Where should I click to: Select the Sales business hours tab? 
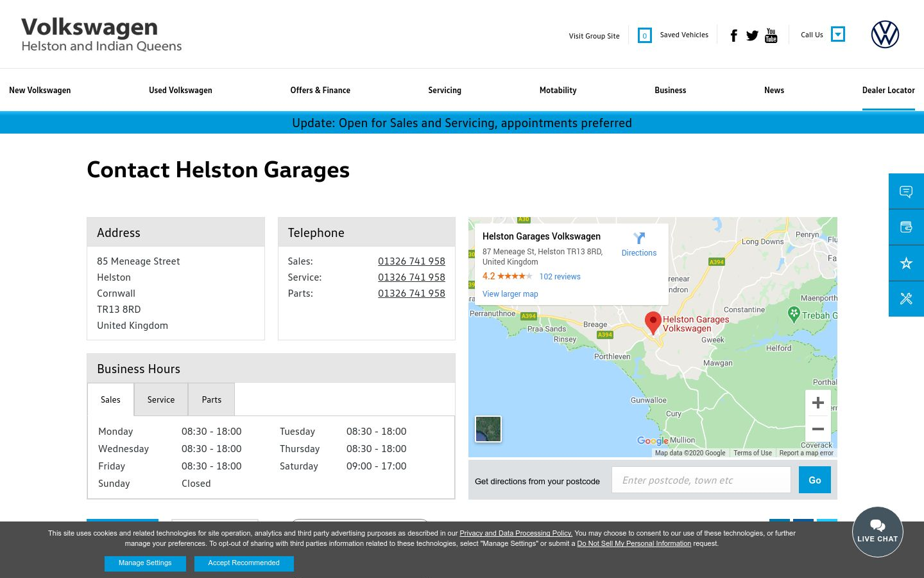point(110,399)
